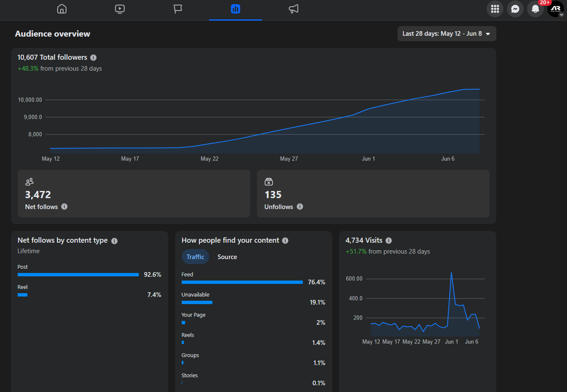Open the Ad Center megaphone icon

(x=294, y=9)
